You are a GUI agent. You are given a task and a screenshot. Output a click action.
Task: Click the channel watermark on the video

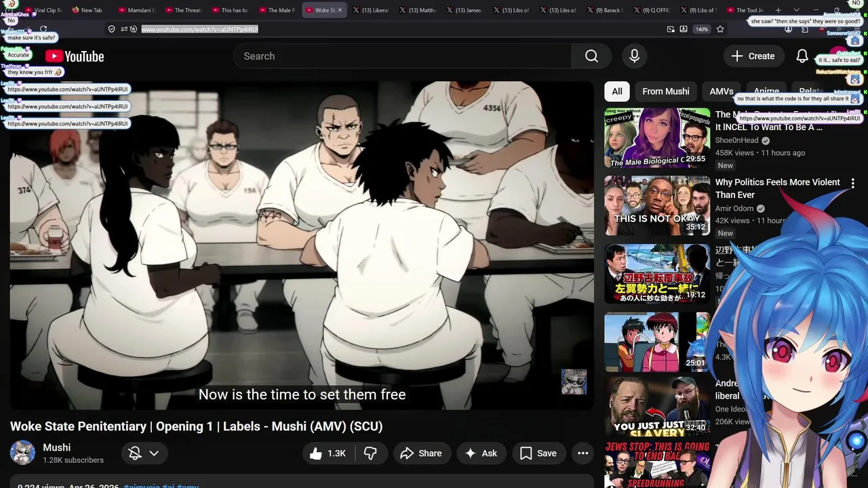tap(574, 382)
